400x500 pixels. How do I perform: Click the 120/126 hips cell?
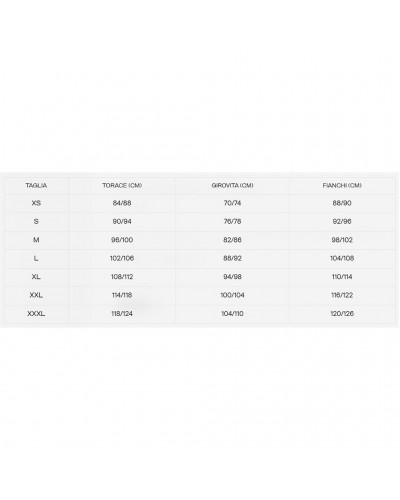[342, 313]
